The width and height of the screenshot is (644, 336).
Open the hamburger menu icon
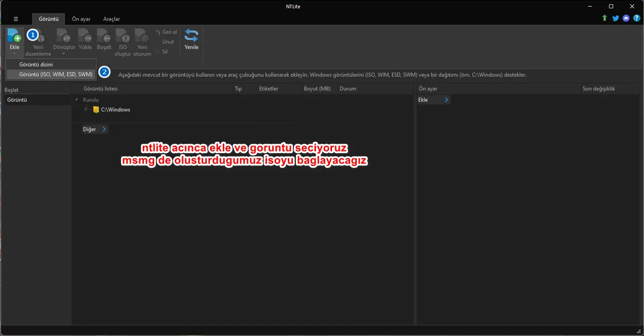16,19
